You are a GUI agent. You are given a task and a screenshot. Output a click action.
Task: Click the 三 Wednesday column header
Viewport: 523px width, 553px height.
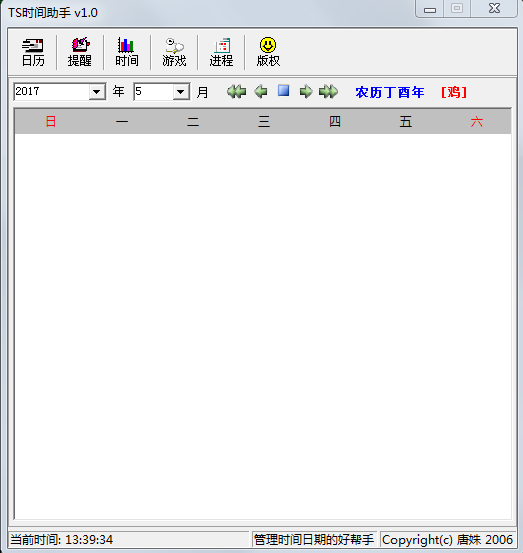pyautogui.click(x=264, y=122)
